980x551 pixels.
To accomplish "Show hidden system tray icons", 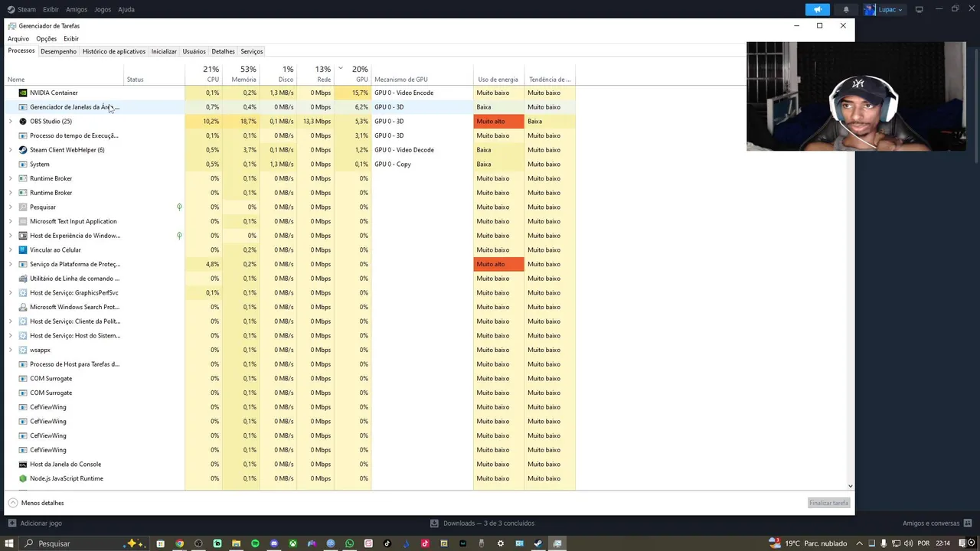I will pyautogui.click(x=861, y=543).
